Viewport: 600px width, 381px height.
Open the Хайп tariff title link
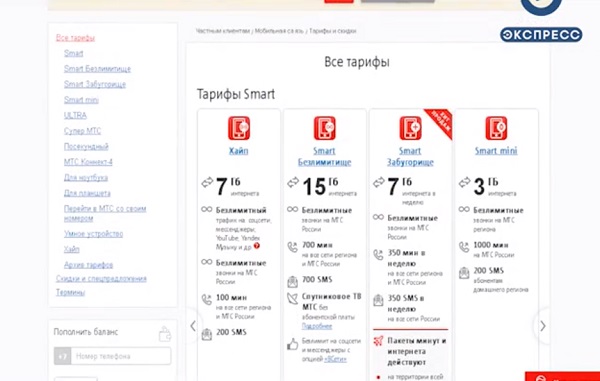238,151
